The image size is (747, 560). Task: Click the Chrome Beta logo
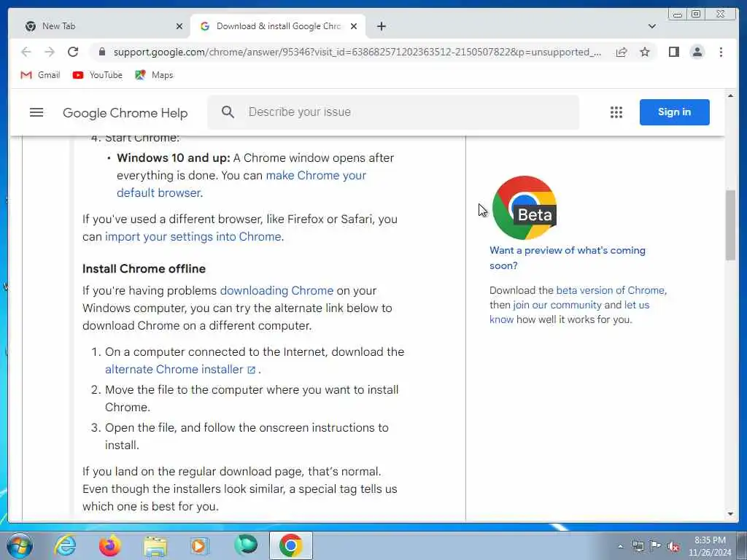525,208
